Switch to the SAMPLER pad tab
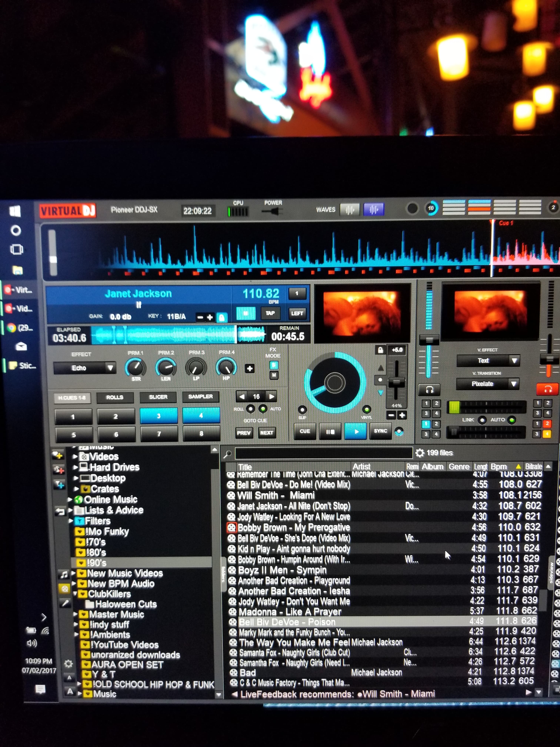The height and width of the screenshot is (747, 560). [x=201, y=397]
